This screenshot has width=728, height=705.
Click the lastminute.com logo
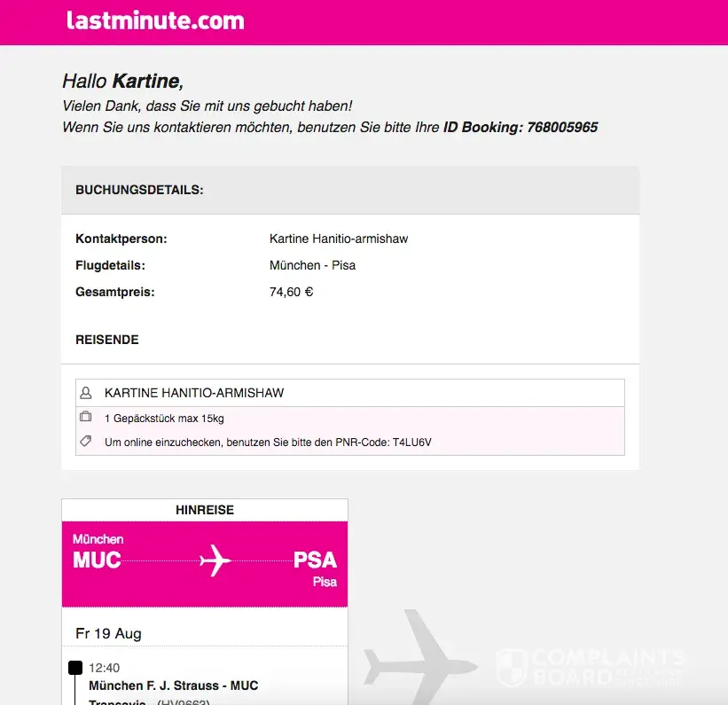point(155,21)
